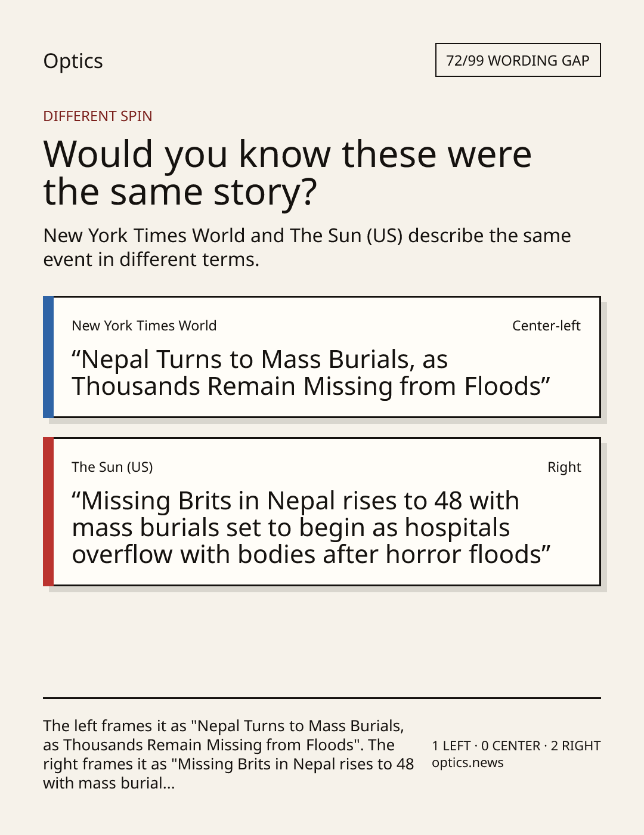
Task: Open the New York Times World headline card
Action: pyautogui.click(x=321, y=357)
